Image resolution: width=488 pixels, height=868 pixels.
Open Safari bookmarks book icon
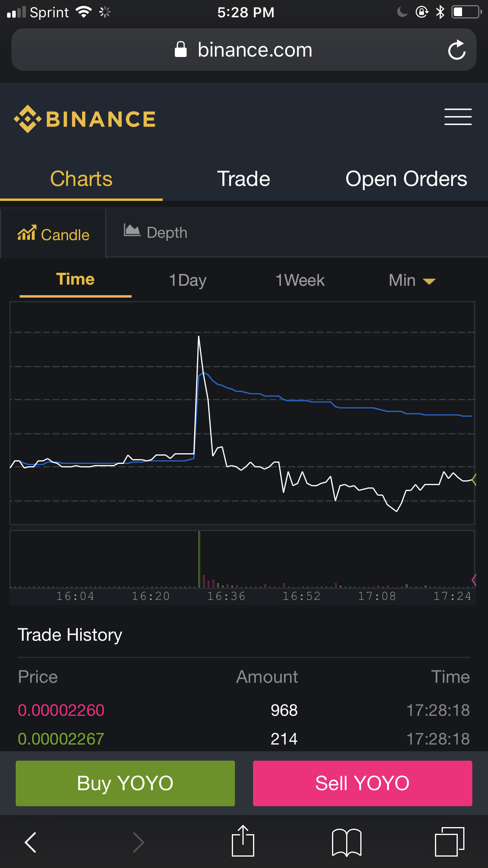click(x=347, y=842)
